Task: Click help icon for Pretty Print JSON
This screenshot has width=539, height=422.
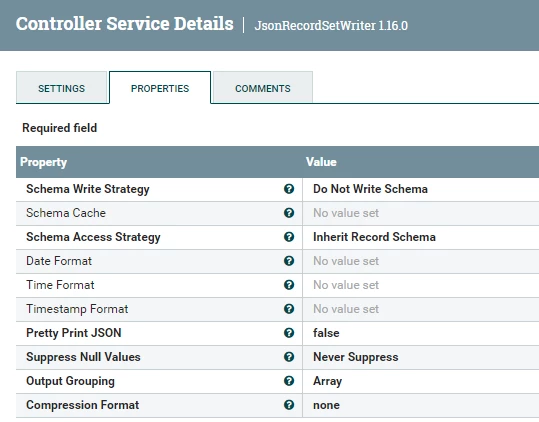Action: click(289, 333)
